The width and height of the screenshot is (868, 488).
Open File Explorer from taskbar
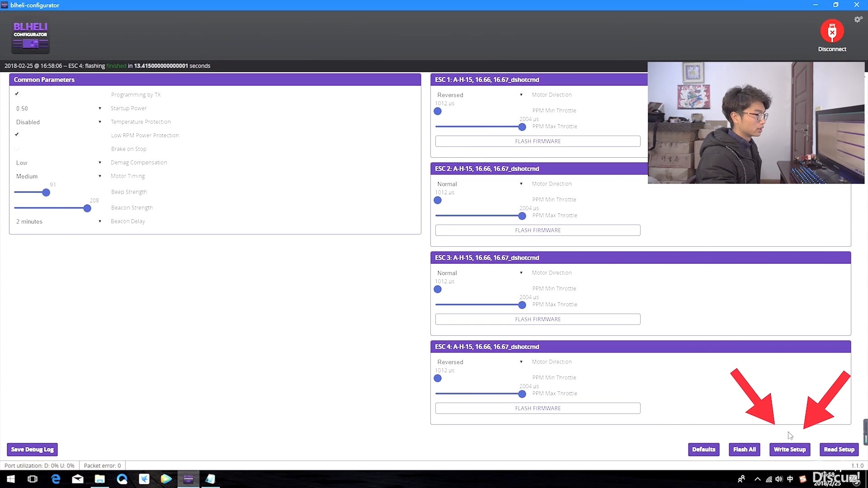100,479
